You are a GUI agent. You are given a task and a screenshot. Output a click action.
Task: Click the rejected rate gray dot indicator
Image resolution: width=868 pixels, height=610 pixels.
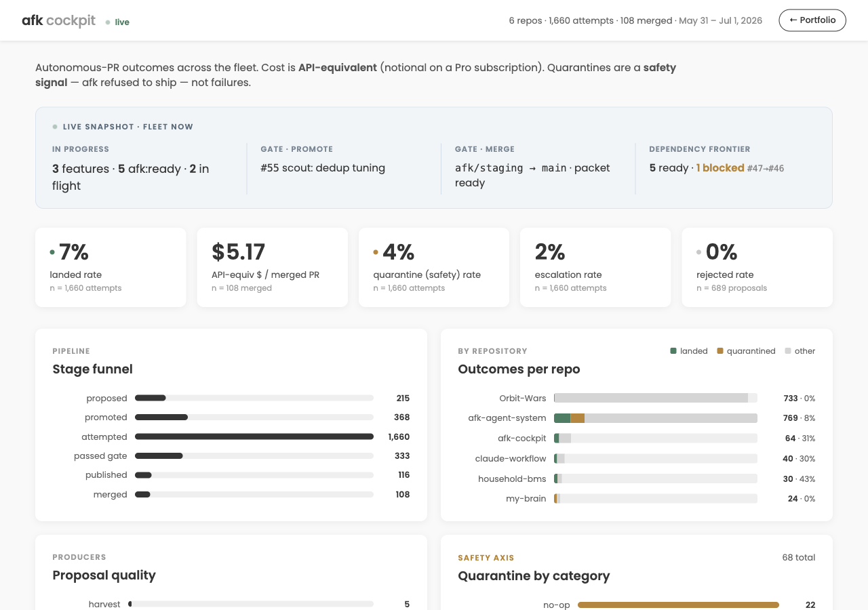pos(699,252)
